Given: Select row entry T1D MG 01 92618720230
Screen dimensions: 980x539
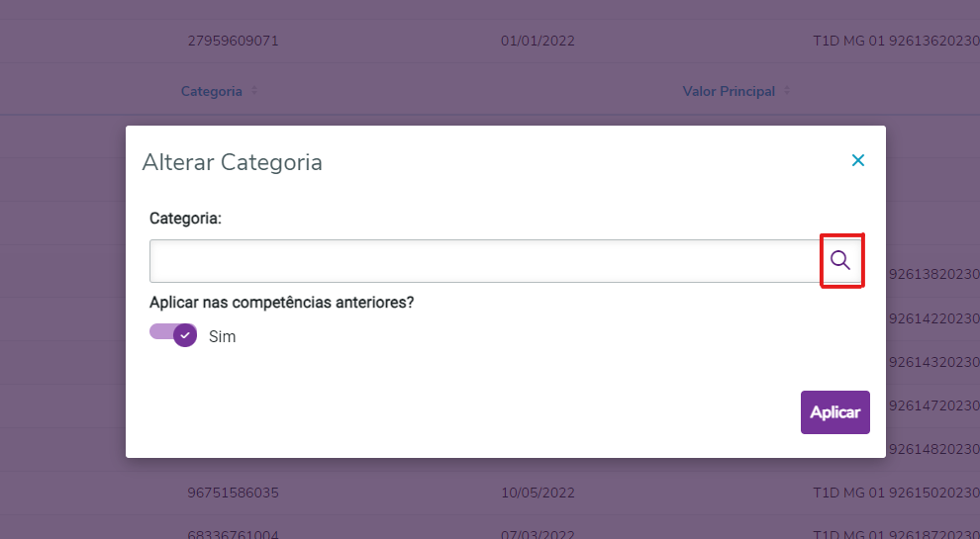Looking at the screenshot, I should 896,530.
